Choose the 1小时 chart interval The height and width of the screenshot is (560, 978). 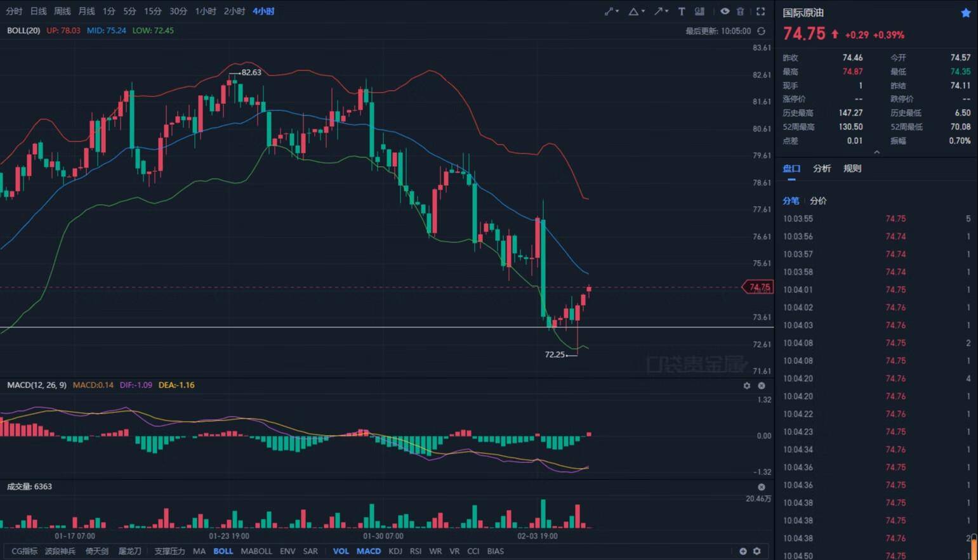click(x=205, y=11)
